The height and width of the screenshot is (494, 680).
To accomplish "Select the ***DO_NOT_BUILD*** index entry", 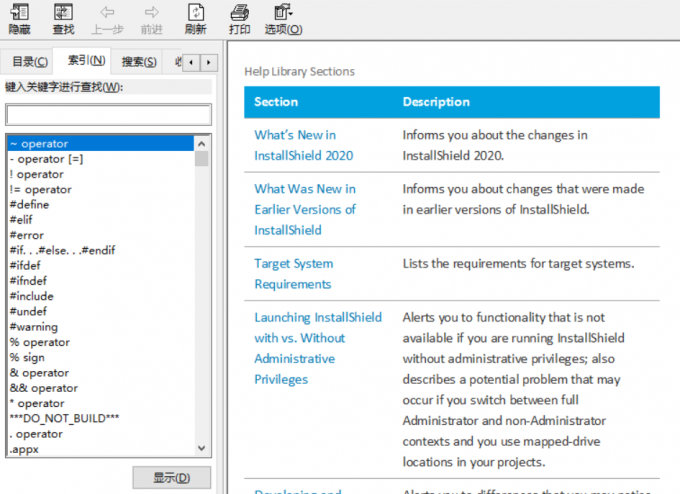I will pyautogui.click(x=64, y=418).
